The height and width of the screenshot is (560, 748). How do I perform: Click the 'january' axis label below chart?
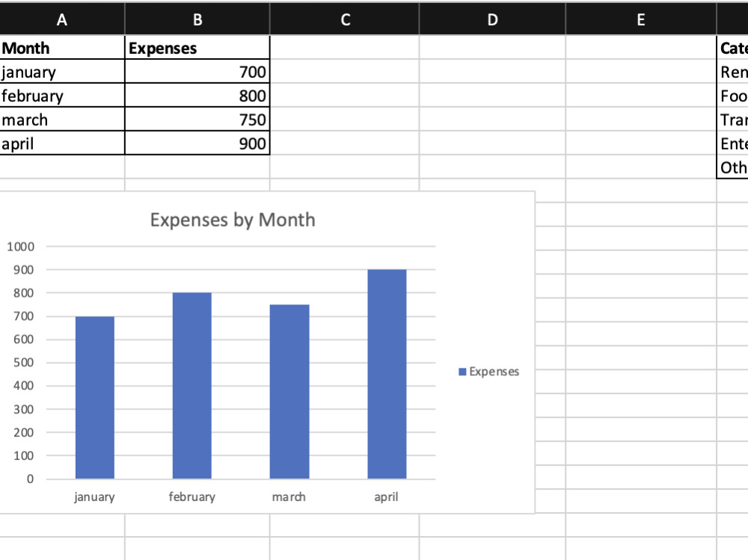[x=94, y=497]
